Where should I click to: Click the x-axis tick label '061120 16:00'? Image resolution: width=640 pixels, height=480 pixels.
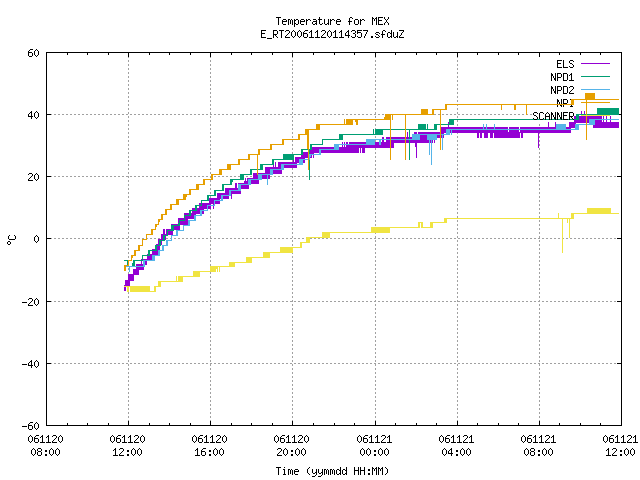(209, 445)
